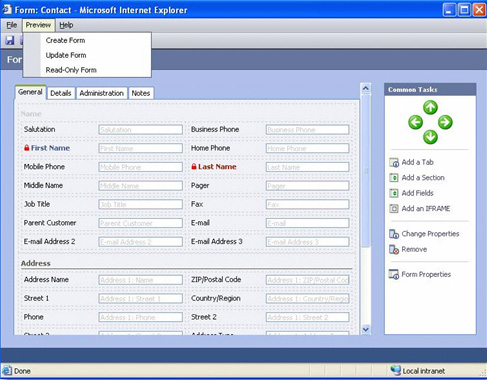Click the green down arrow icon
This screenshot has height=380, width=487.
click(x=430, y=137)
